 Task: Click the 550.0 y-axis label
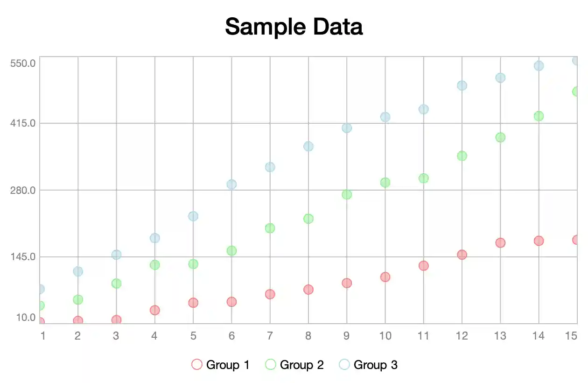pos(23,63)
